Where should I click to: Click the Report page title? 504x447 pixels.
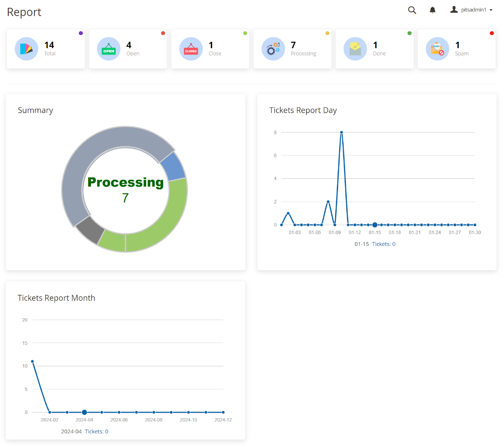(24, 12)
